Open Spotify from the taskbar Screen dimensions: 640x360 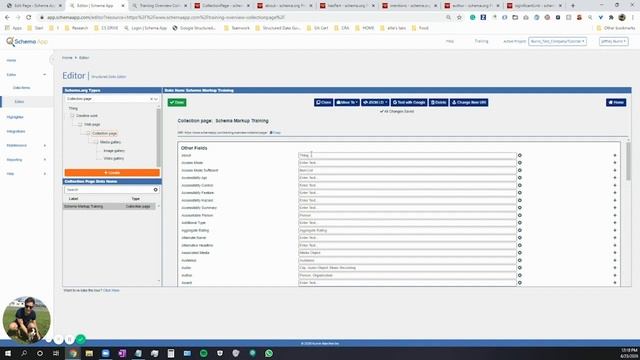pos(203,353)
